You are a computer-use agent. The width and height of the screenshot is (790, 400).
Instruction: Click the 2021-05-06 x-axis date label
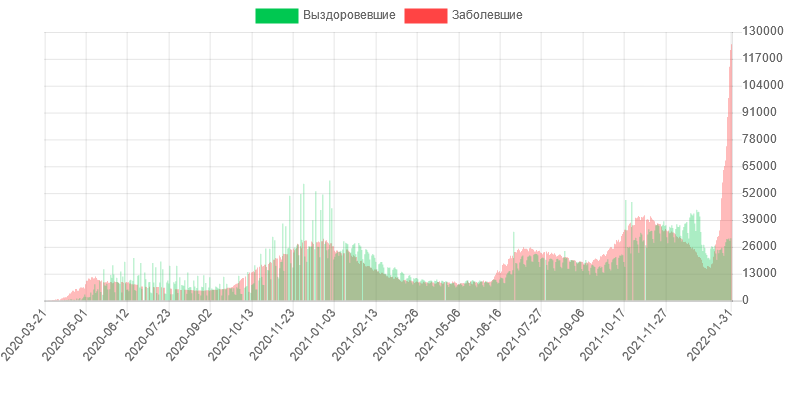tap(439, 335)
